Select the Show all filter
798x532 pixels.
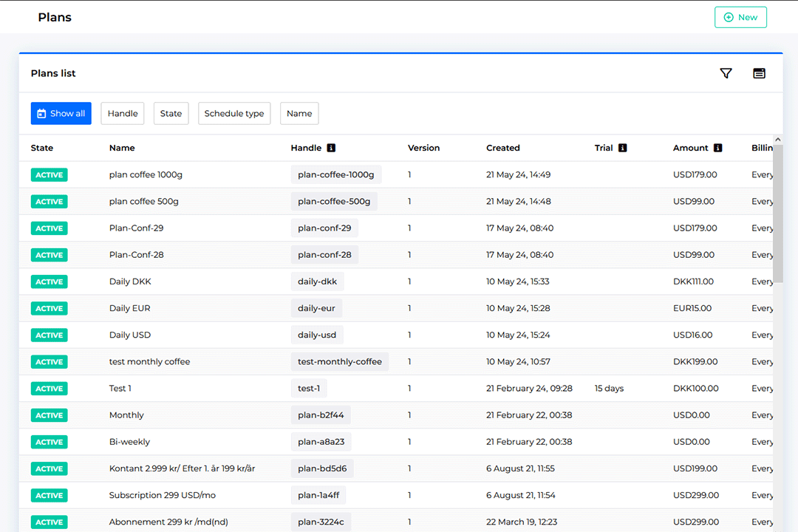point(61,113)
